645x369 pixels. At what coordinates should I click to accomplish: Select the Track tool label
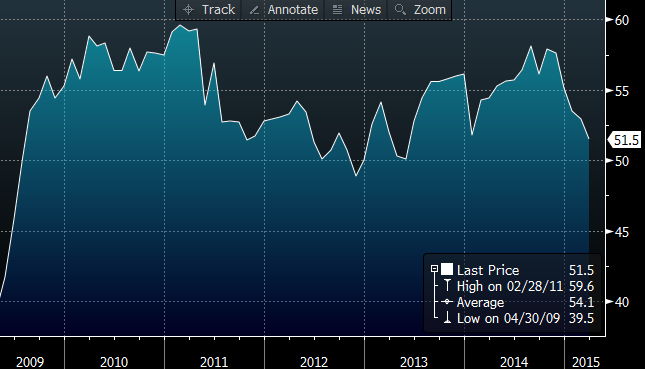[218, 9]
